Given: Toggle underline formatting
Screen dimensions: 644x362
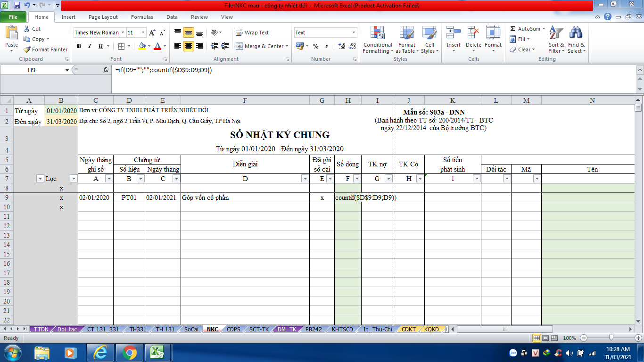Looking at the screenshot, I should 100,46.
